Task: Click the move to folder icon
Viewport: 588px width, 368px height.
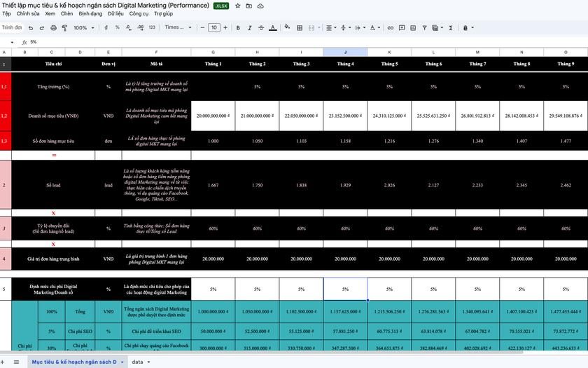Action: [x=249, y=6]
